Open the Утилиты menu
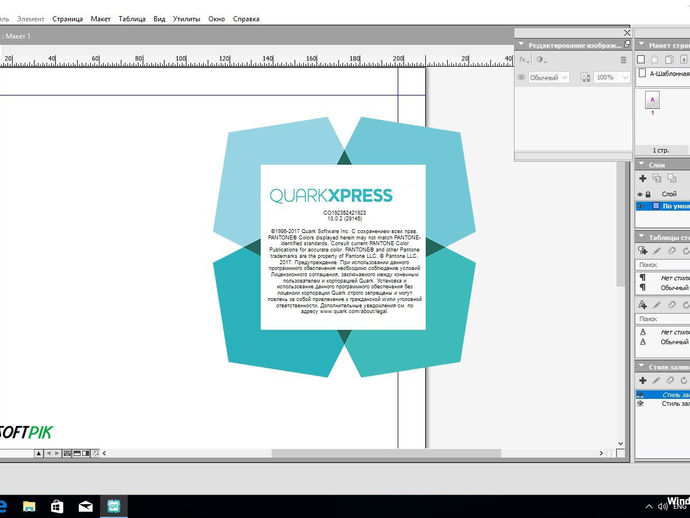Viewport: 690px width, 518px height. [186, 19]
